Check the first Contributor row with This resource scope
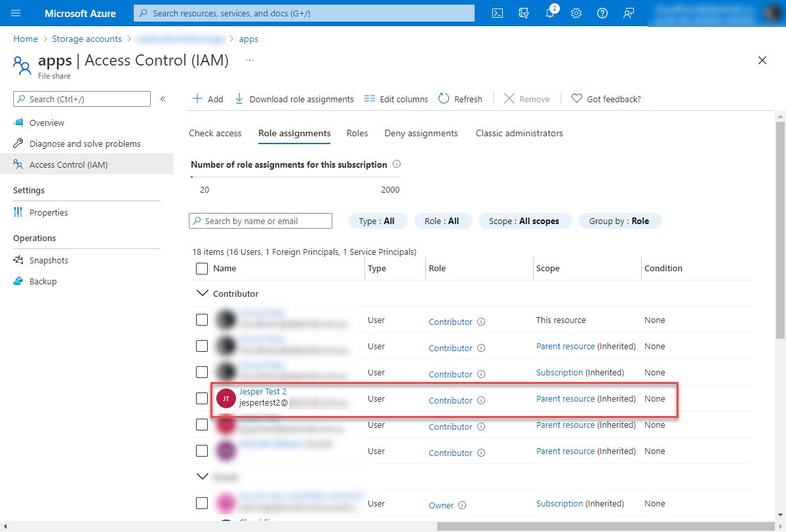Image resolution: width=786 pixels, height=532 pixels. point(202,320)
